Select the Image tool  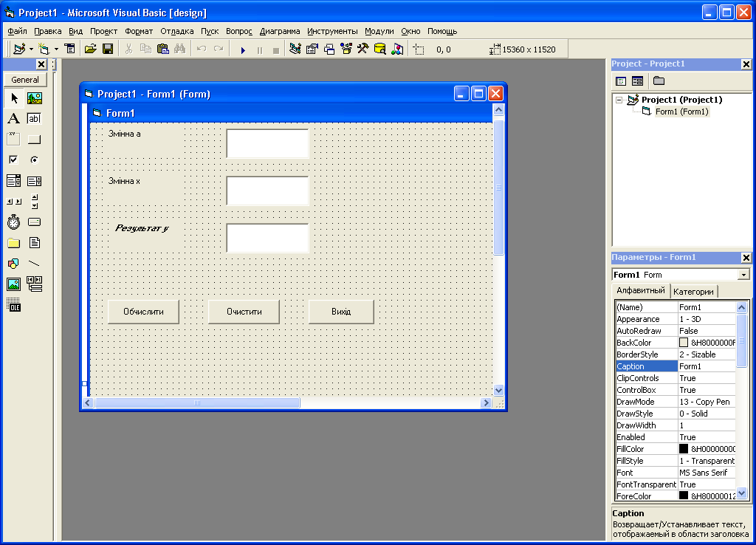pyautogui.click(x=14, y=284)
